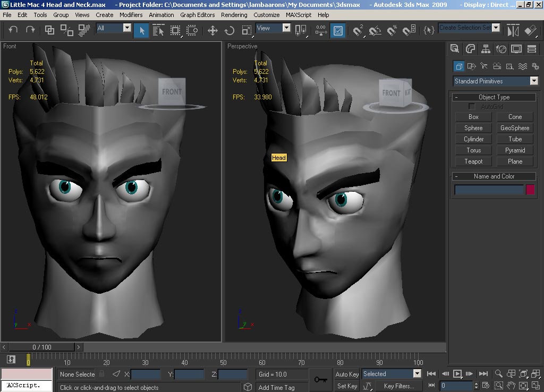This screenshot has width=544, height=392.
Task: Toggle Angle Snap icon
Action: (375, 30)
